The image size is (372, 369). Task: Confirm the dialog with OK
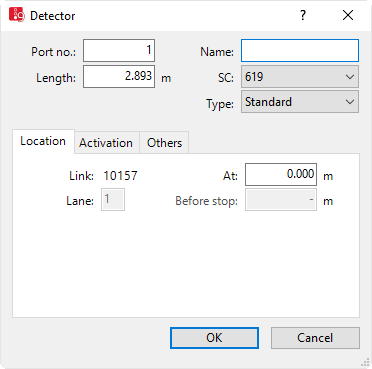(x=214, y=338)
